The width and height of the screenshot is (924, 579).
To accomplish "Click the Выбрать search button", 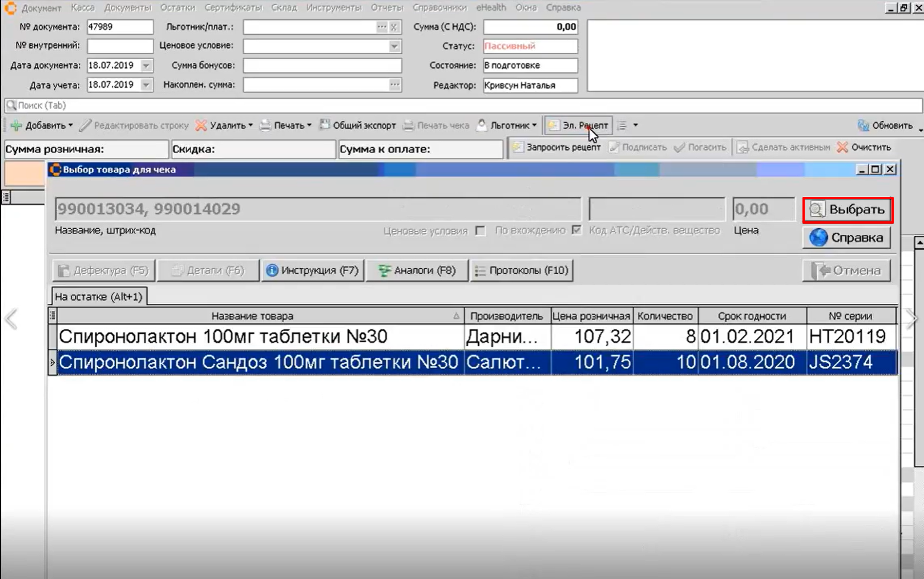I will tap(847, 210).
